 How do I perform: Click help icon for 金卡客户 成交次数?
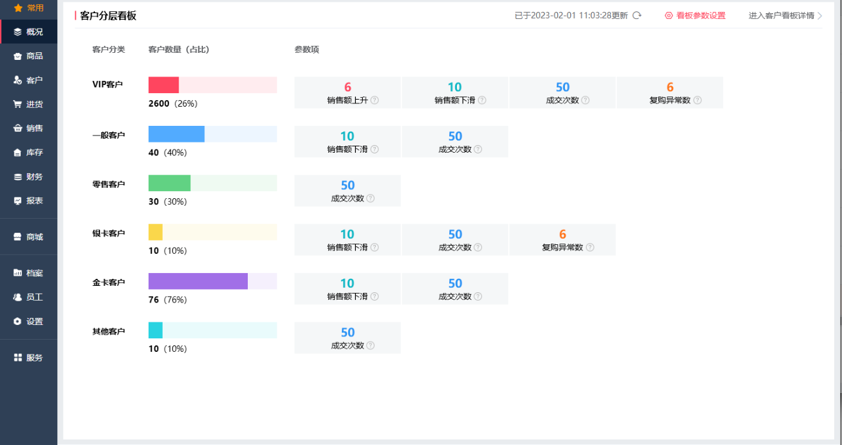(478, 296)
